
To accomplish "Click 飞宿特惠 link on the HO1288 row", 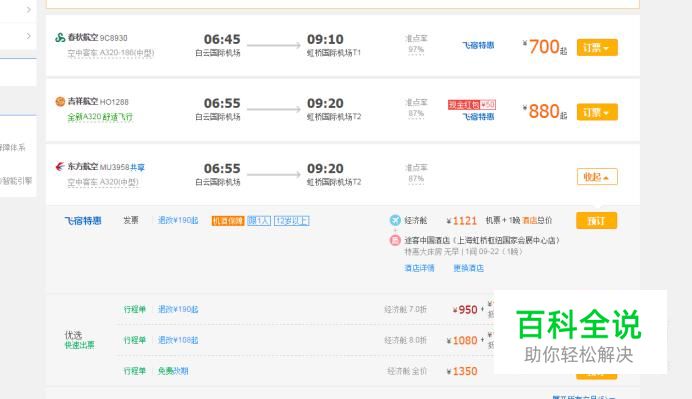I will click(x=478, y=117).
